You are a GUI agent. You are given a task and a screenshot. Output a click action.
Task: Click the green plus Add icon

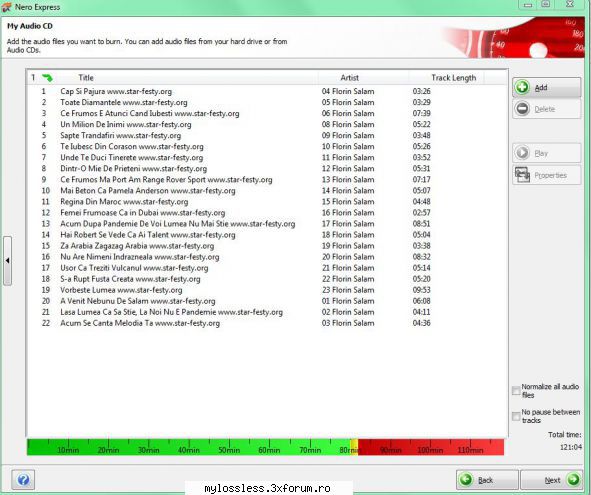(x=522, y=87)
